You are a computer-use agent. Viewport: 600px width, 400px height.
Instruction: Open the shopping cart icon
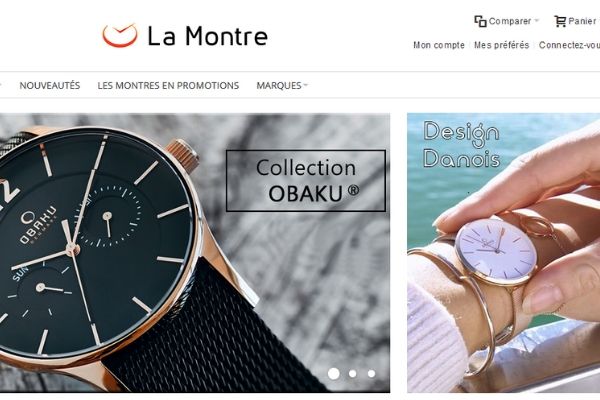560,21
